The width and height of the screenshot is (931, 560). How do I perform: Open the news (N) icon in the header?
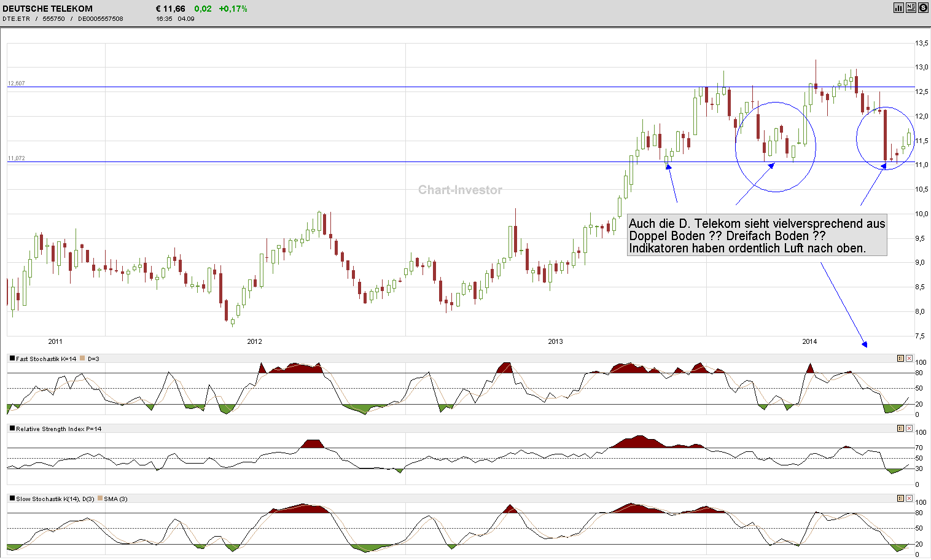point(911,8)
